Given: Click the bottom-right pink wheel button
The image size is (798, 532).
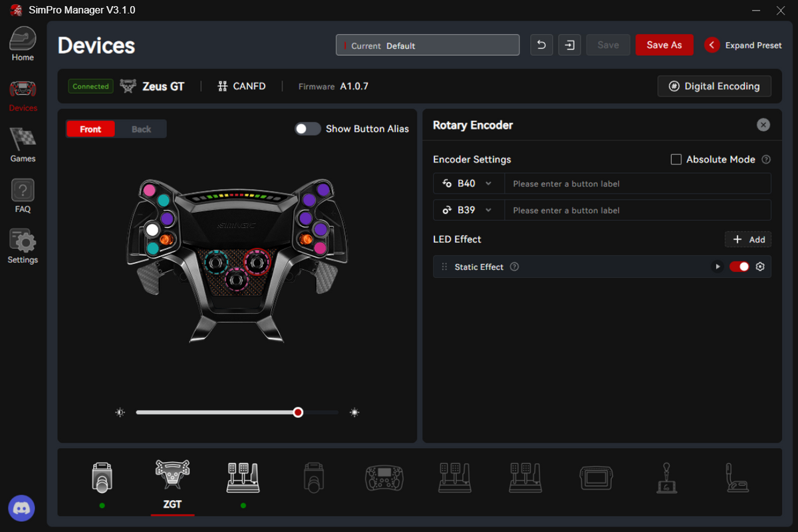Looking at the screenshot, I should coord(321,248).
